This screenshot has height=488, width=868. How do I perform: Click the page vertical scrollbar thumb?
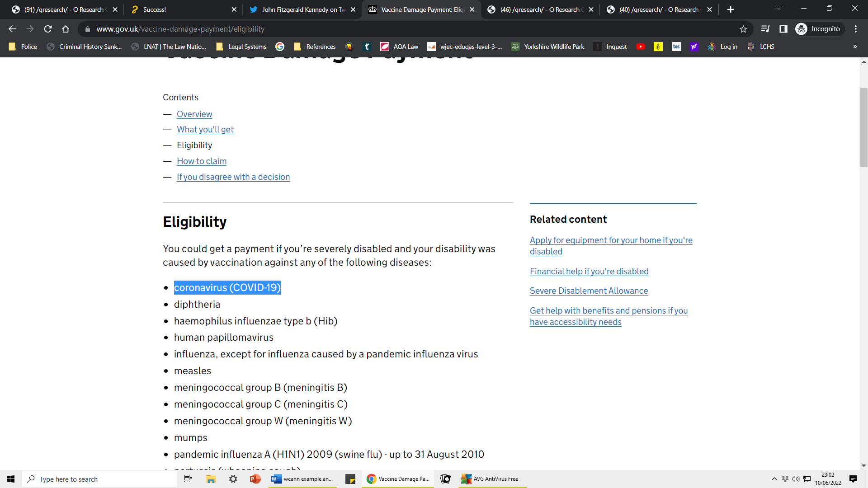[864, 127]
